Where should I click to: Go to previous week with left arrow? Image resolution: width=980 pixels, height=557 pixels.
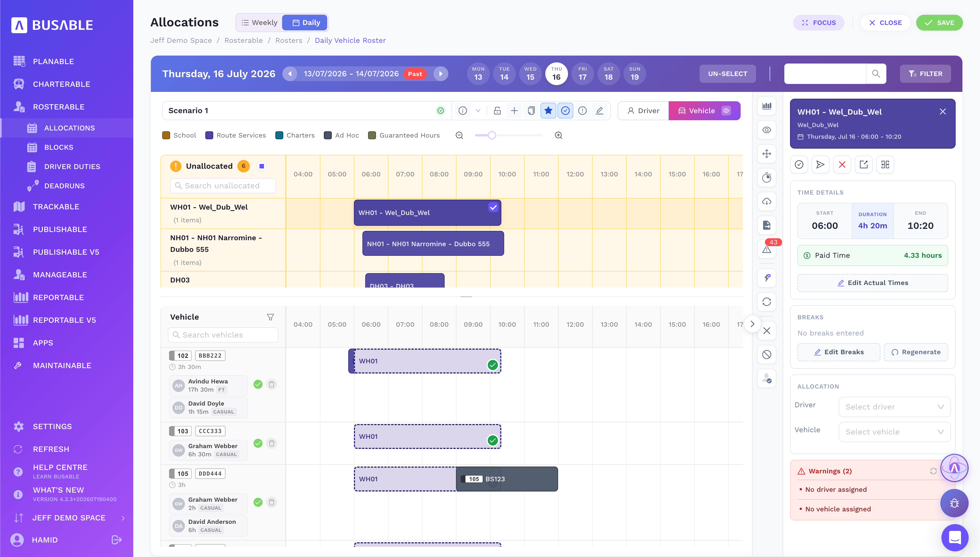pos(290,74)
